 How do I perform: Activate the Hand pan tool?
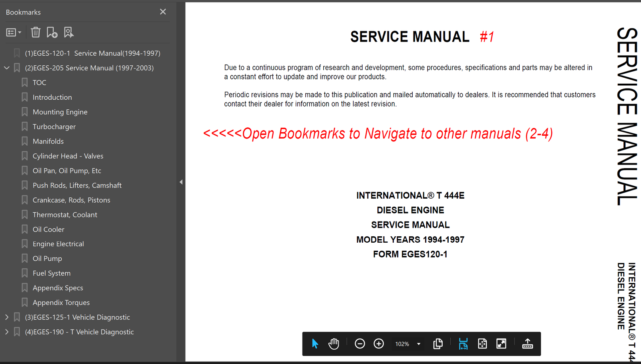[x=334, y=344]
